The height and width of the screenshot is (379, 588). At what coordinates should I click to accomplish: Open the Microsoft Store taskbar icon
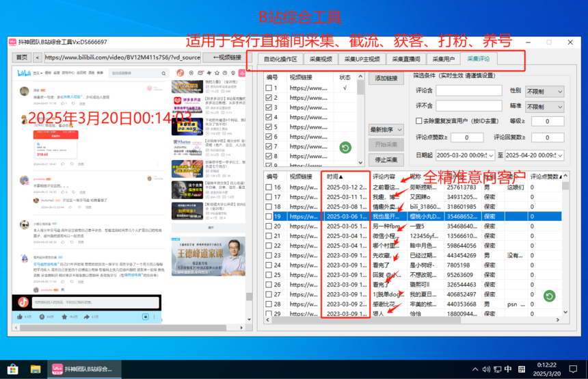(13, 369)
